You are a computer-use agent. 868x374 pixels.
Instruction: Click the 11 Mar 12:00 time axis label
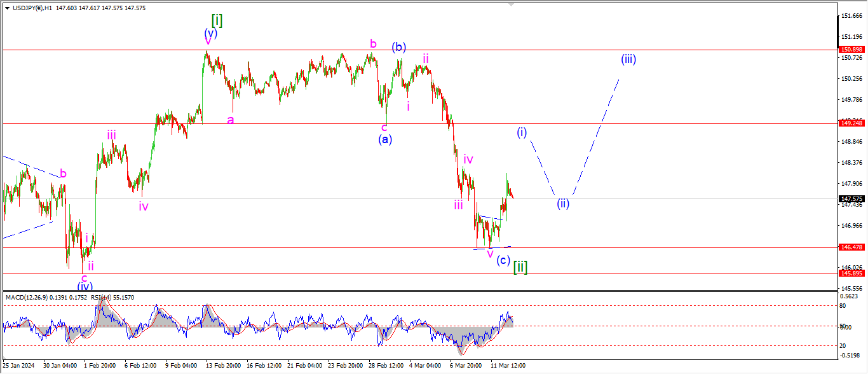(508, 366)
